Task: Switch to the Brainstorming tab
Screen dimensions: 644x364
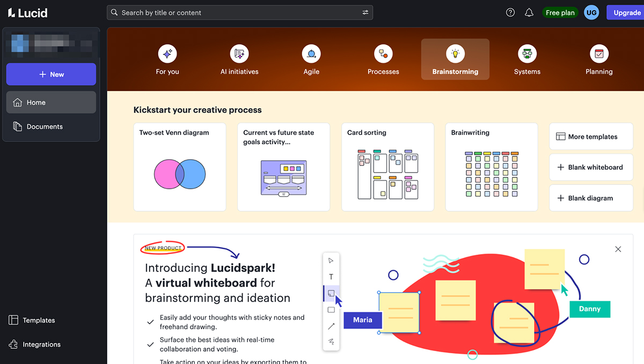Action: (455, 59)
